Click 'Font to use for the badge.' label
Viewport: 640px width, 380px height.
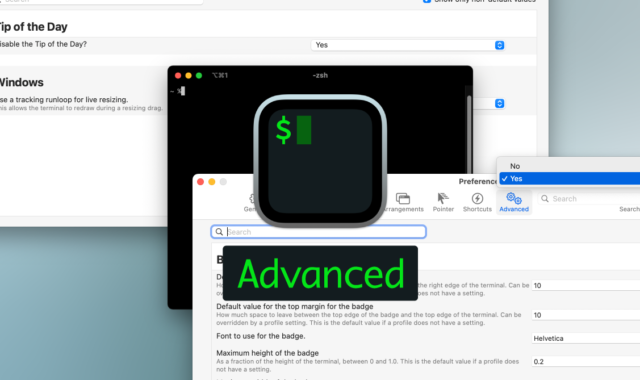coord(260,336)
